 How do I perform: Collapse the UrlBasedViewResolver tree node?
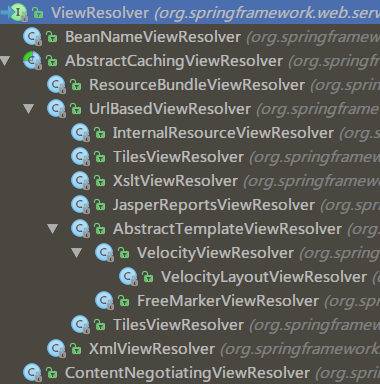click(29, 109)
